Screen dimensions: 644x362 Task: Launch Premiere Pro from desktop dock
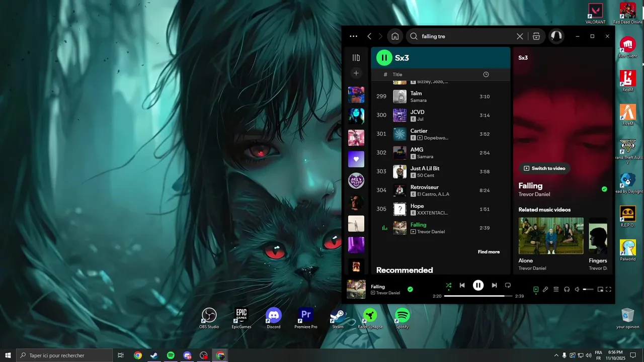click(x=306, y=318)
